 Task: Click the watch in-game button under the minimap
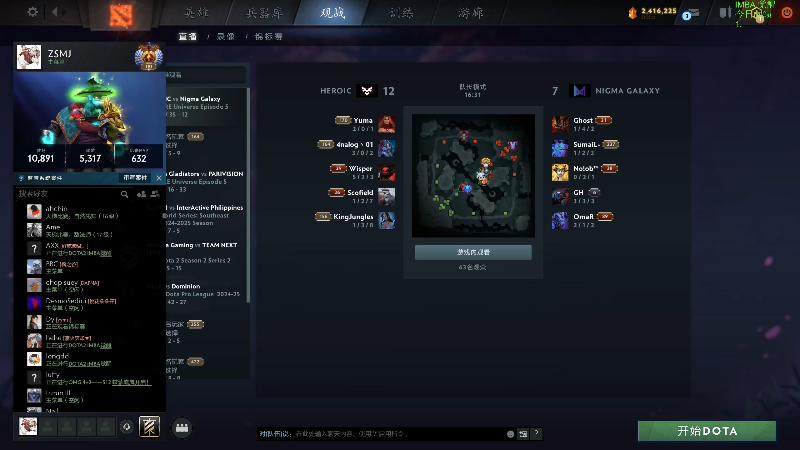(473, 252)
